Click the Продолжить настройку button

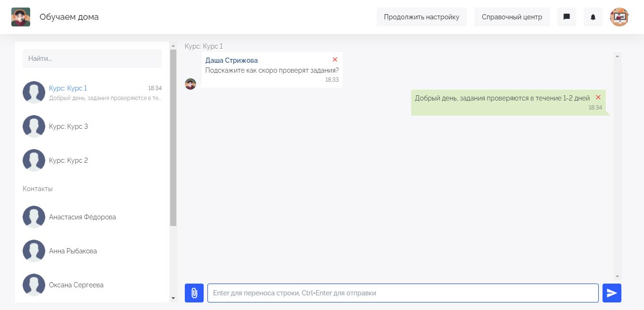421,17
